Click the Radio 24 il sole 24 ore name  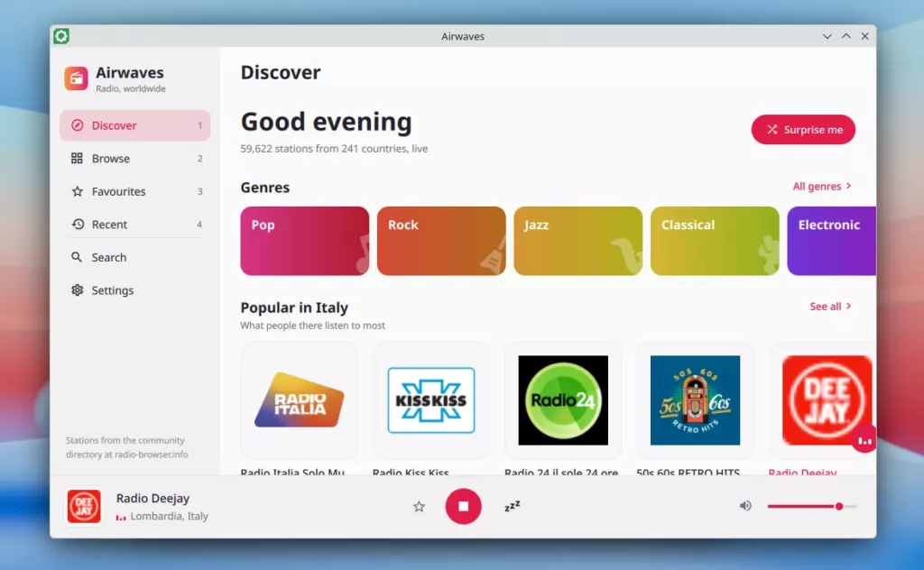(x=561, y=473)
